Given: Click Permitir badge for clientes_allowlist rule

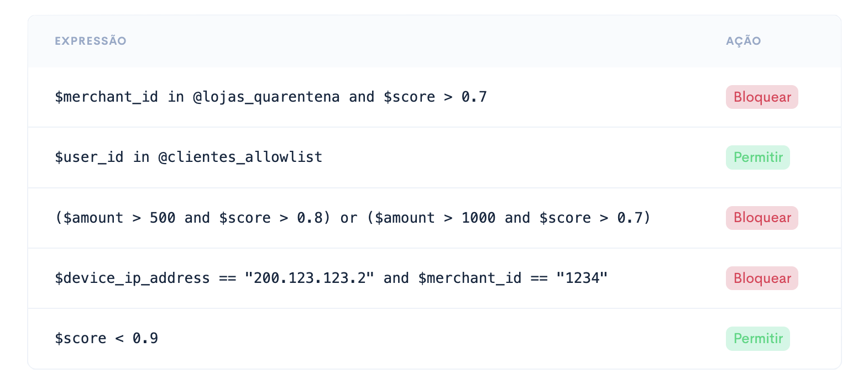Looking at the screenshot, I should pos(758,157).
